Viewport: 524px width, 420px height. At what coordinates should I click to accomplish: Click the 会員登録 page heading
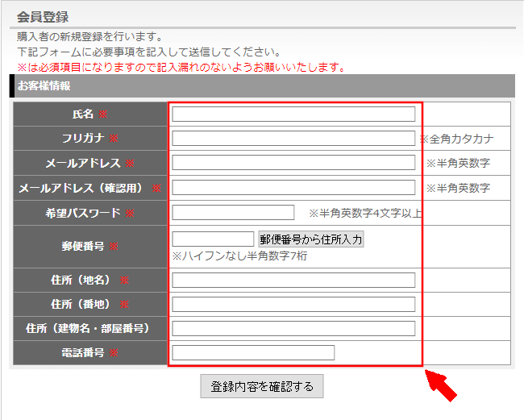(x=43, y=17)
